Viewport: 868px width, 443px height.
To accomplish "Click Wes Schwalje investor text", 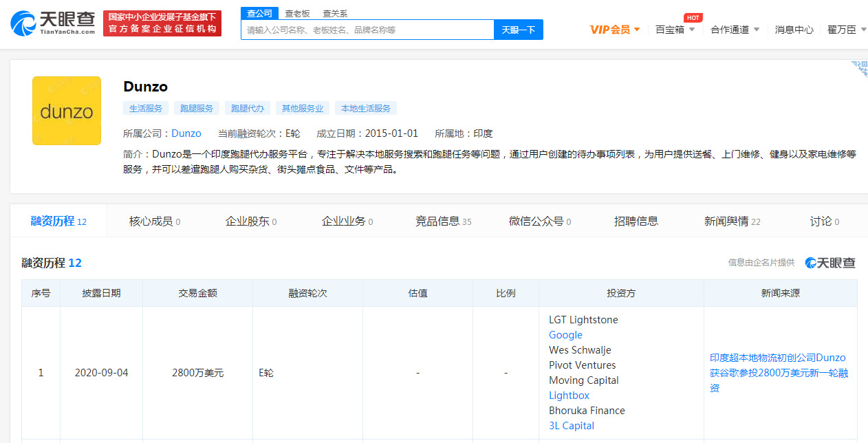I will (x=580, y=350).
